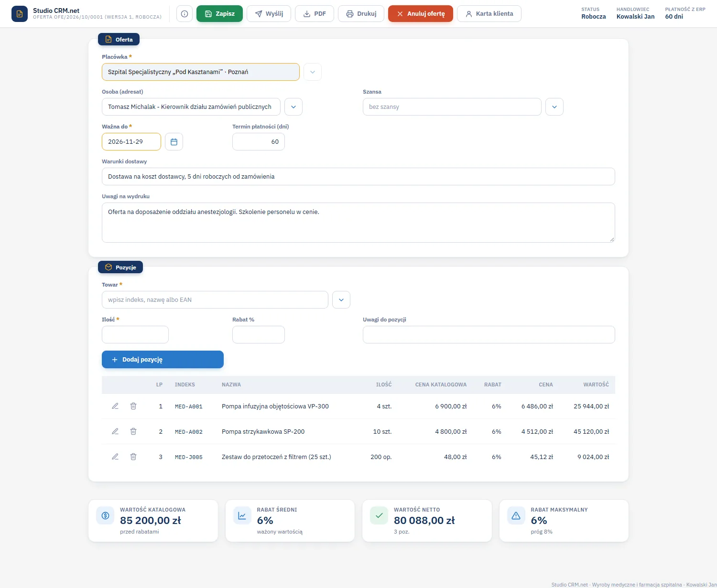Cancel the offer with Anuluj ofertę

tap(421, 14)
